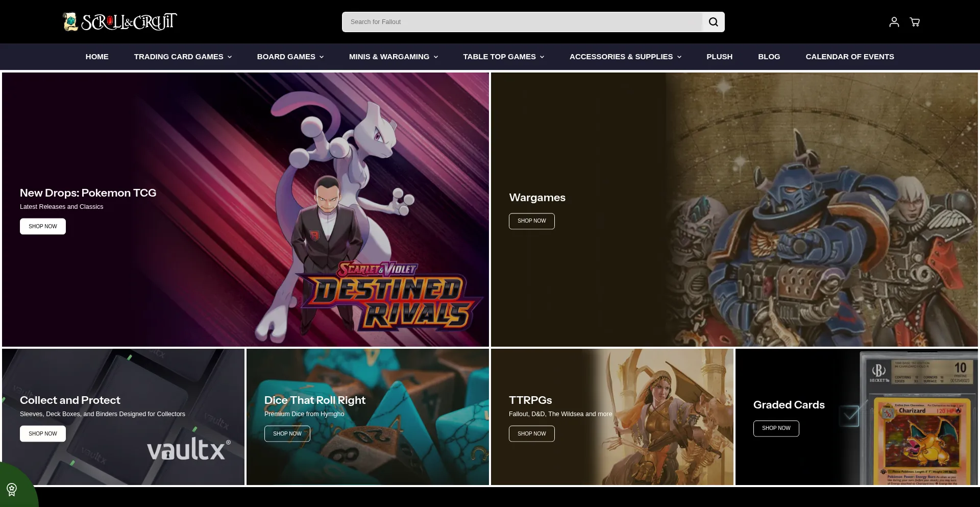Screen dimensions: 980x507
Task: Click the search magnifier icon
Action: click(x=713, y=22)
